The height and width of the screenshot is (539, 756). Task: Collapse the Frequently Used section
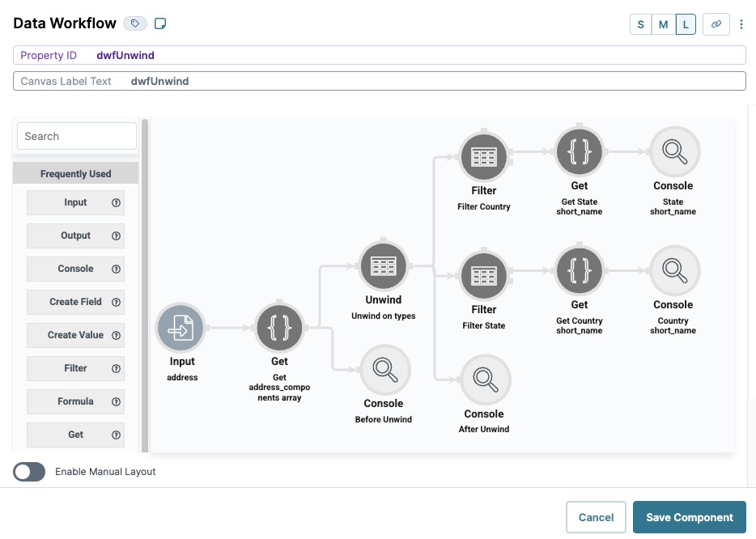click(x=76, y=173)
